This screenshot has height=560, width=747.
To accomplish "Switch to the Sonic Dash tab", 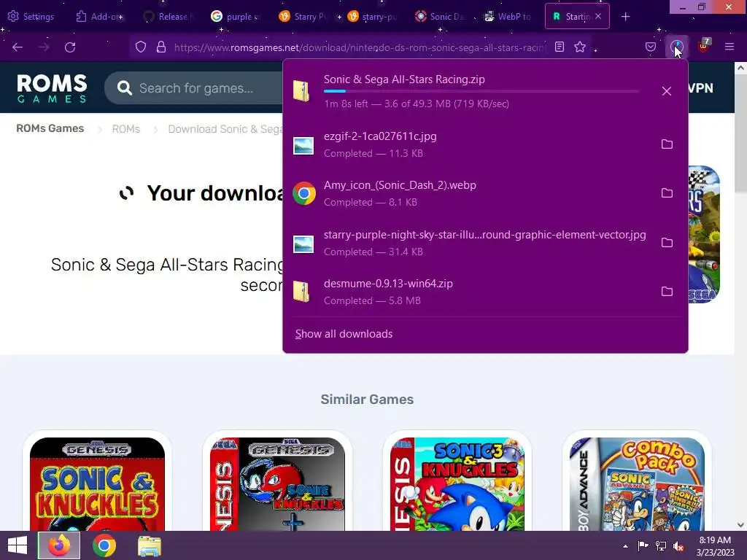I will pyautogui.click(x=440, y=17).
